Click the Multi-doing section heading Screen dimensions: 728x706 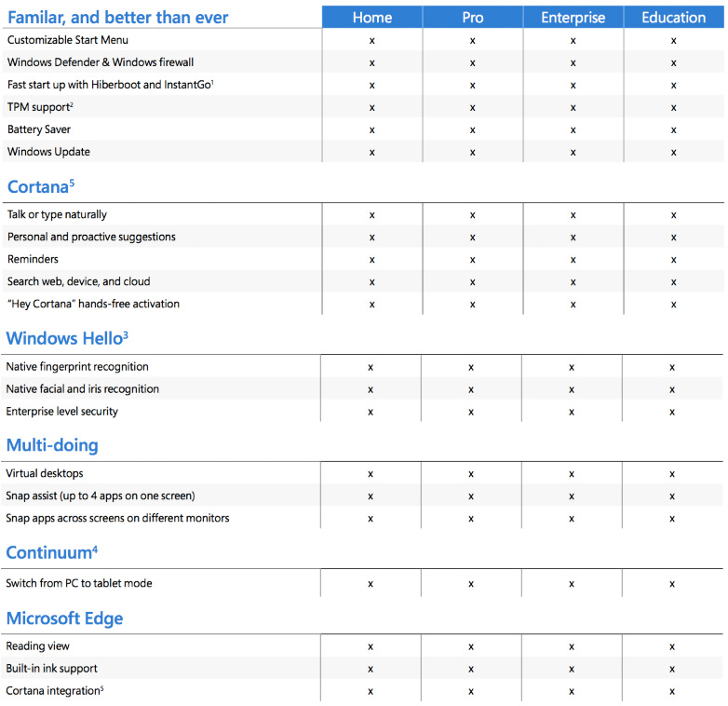(x=52, y=445)
